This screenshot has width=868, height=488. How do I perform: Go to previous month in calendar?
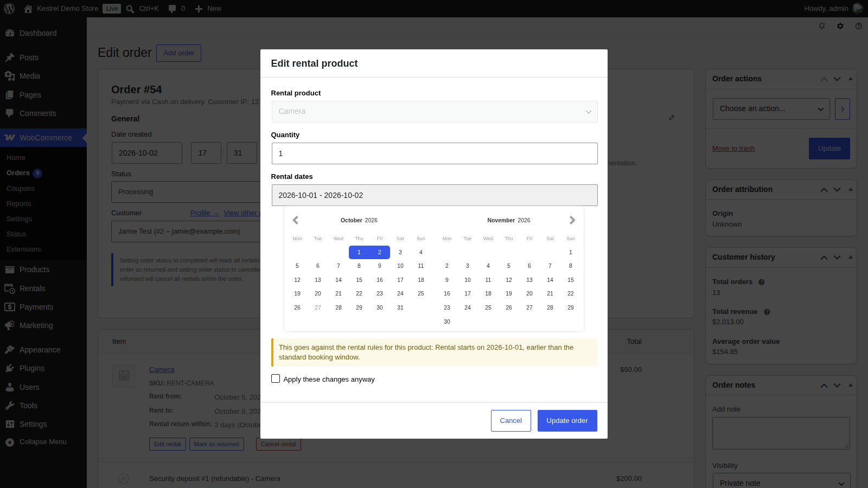296,220
